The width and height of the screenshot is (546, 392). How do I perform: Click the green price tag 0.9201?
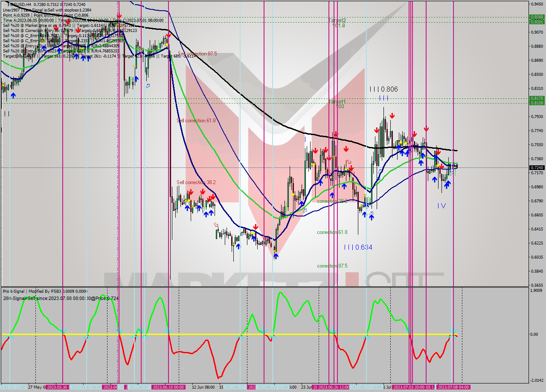pos(537,22)
